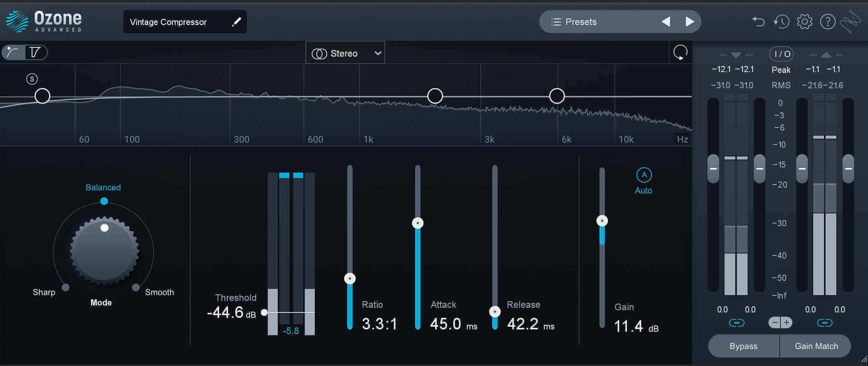Viewport: 868px width, 366px height.
Task: Go to the next preset arrow
Action: pyautogui.click(x=690, y=22)
